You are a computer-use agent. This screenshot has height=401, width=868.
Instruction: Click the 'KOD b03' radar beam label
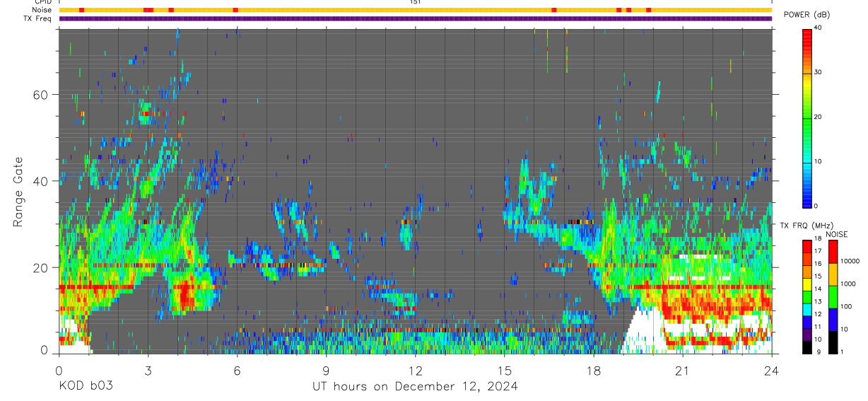85,386
